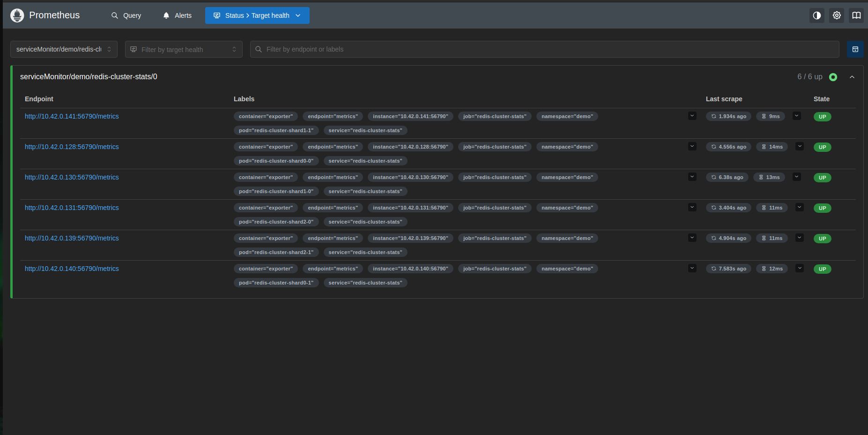
Task: Click the green pool health ring indicator
Action: pyautogui.click(x=833, y=77)
